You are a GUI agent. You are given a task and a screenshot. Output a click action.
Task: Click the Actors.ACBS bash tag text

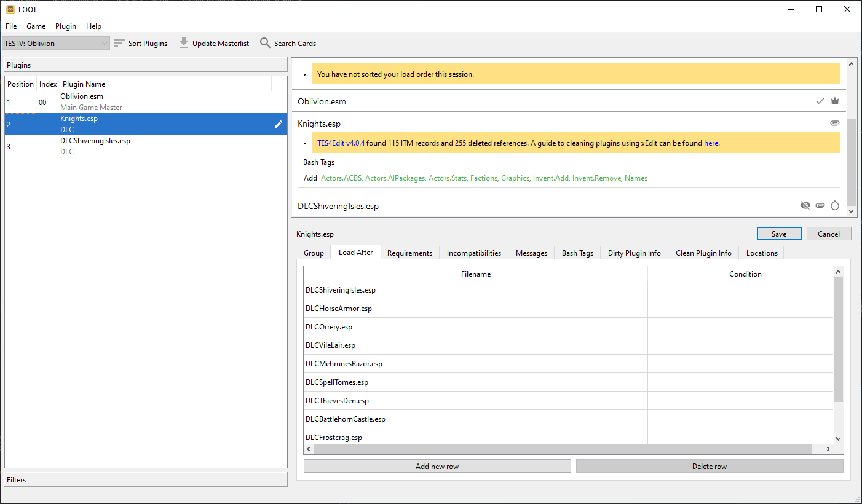[341, 178]
